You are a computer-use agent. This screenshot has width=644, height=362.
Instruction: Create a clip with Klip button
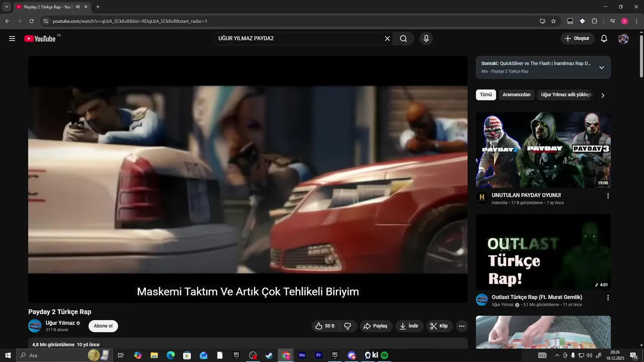(x=439, y=326)
